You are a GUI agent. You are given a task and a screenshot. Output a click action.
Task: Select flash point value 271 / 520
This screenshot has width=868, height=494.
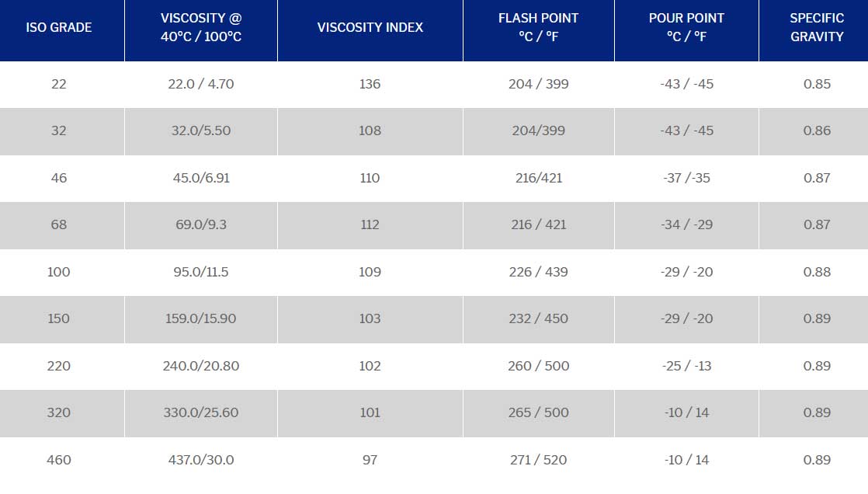538,460
